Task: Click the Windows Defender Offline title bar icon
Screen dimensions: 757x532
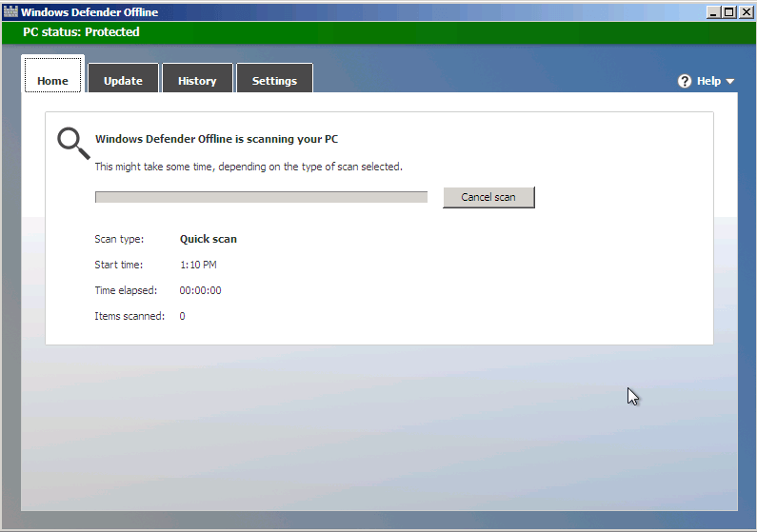Action: (x=10, y=11)
